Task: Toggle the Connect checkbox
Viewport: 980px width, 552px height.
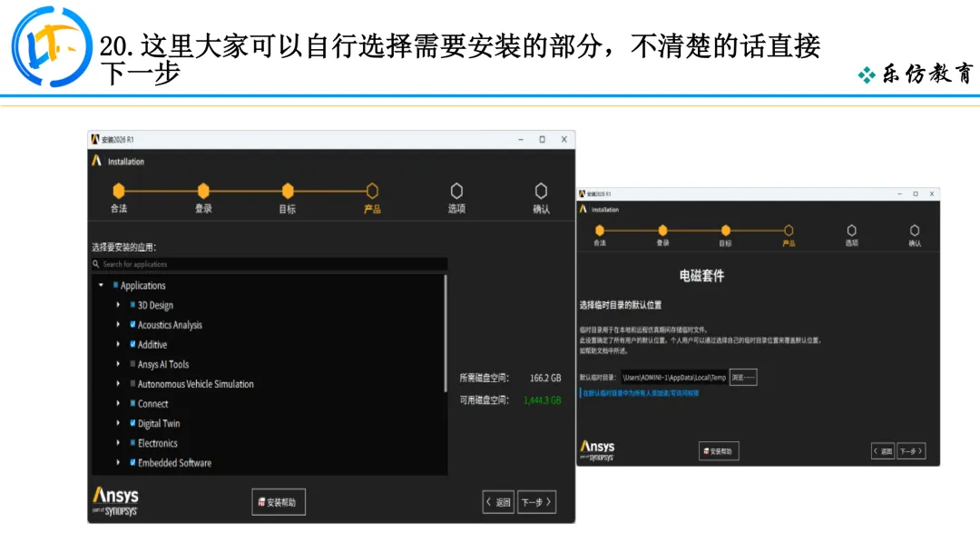Action: pos(132,403)
